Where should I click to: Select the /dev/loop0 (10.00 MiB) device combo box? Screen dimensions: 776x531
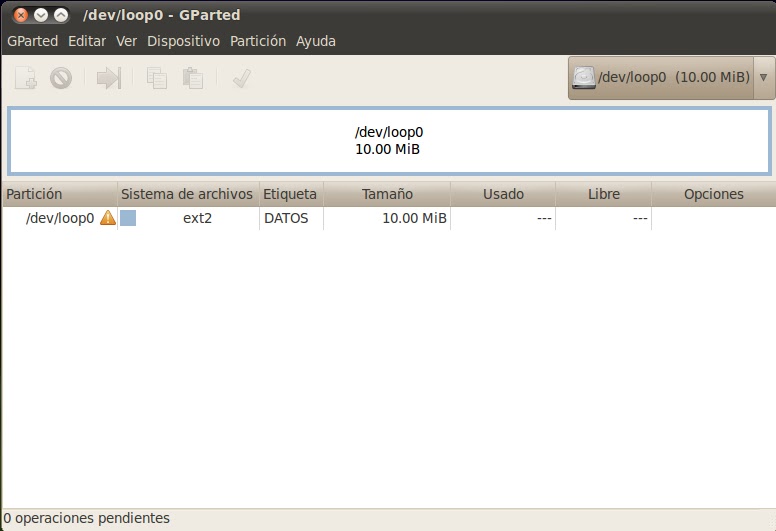coord(671,78)
